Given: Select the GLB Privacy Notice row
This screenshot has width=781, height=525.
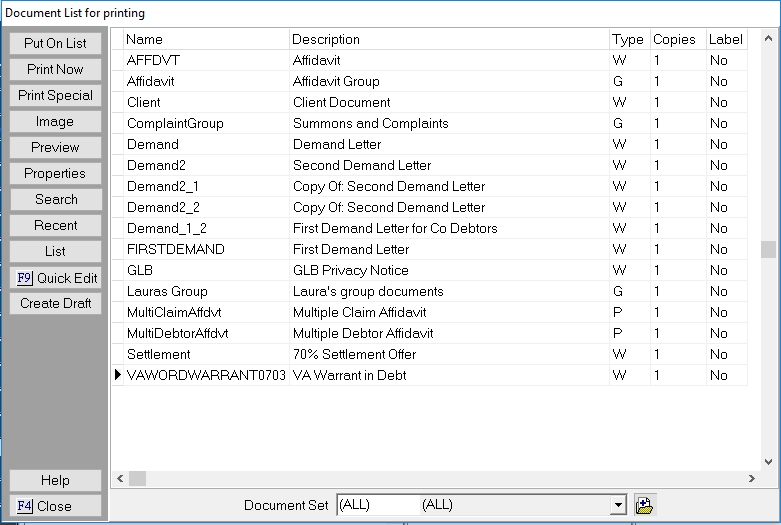Looking at the screenshot, I should pyautogui.click(x=350, y=270).
